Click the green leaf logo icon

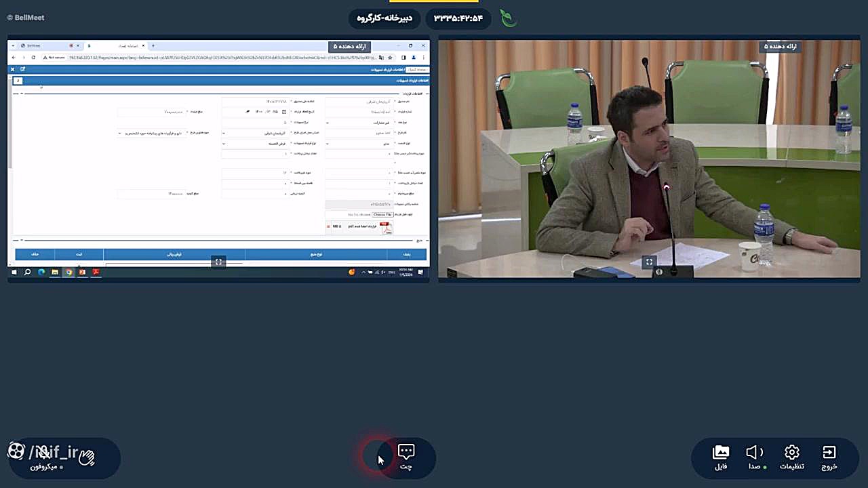(x=508, y=18)
